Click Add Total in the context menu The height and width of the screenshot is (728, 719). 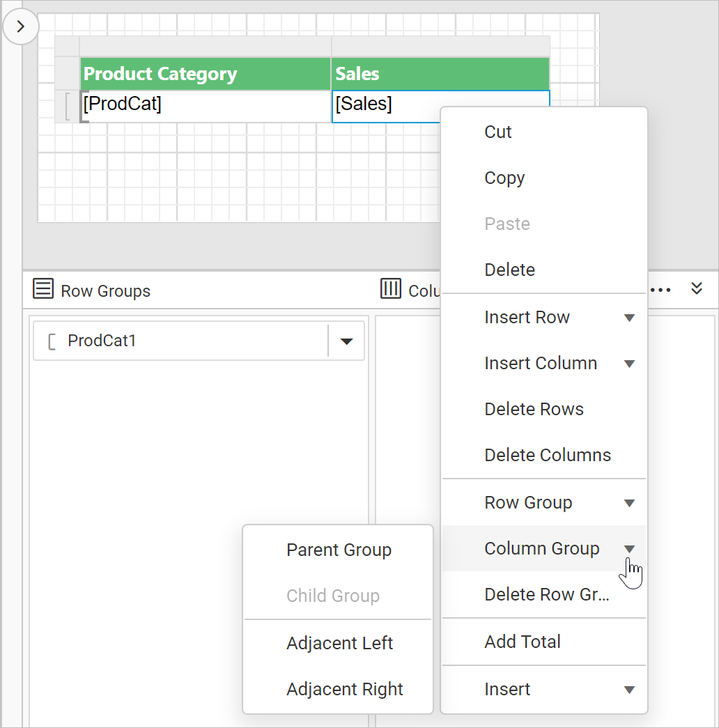click(522, 642)
